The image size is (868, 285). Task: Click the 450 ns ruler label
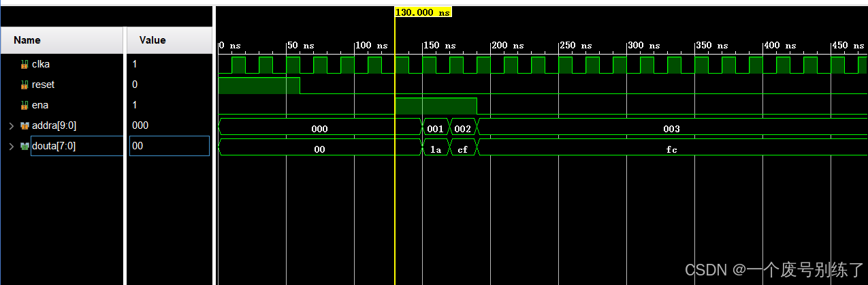(848, 46)
